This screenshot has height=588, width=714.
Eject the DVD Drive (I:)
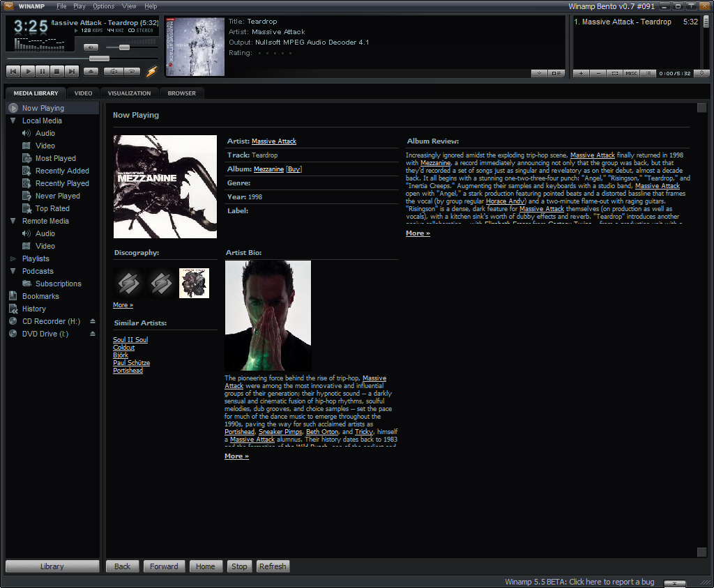(93, 334)
